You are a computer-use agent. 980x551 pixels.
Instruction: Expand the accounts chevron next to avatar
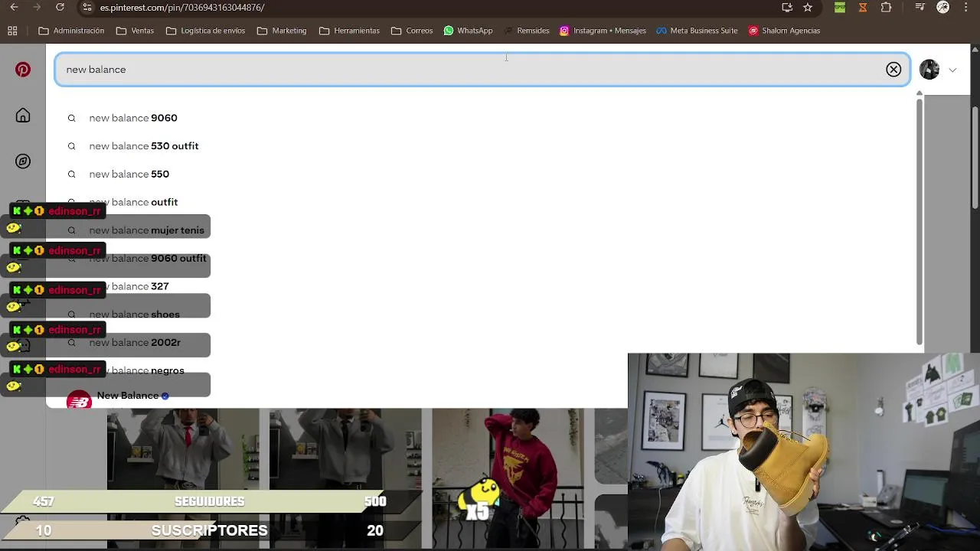point(952,70)
